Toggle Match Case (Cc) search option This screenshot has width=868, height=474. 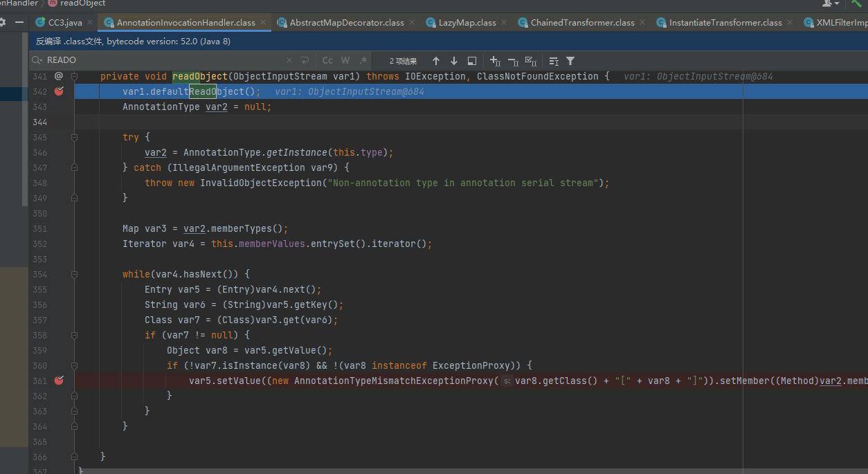[x=327, y=61]
